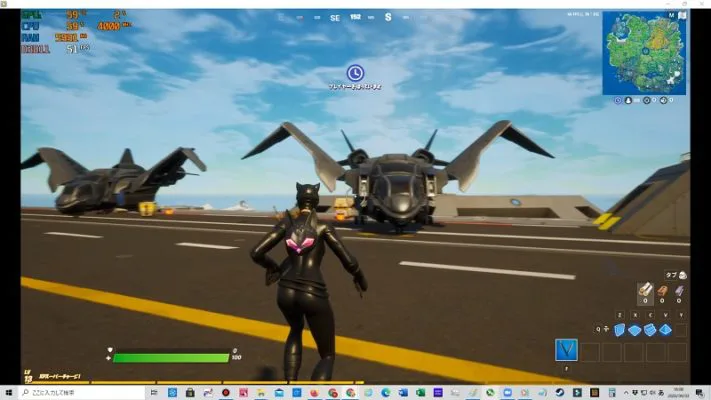The width and height of the screenshot is (711, 400).
Task: Open the taskbar clock and date
Action: click(x=679, y=393)
